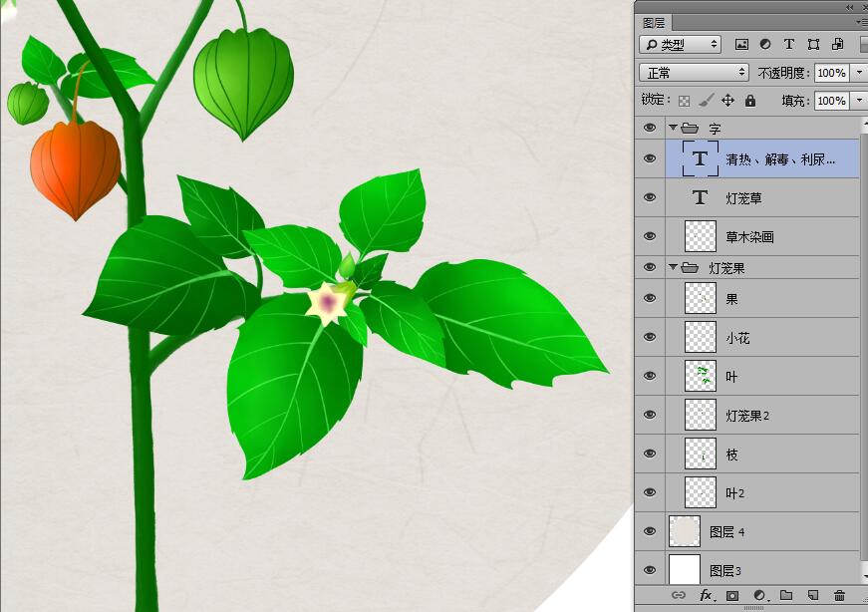Hide the 叶2 layer

[650, 492]
